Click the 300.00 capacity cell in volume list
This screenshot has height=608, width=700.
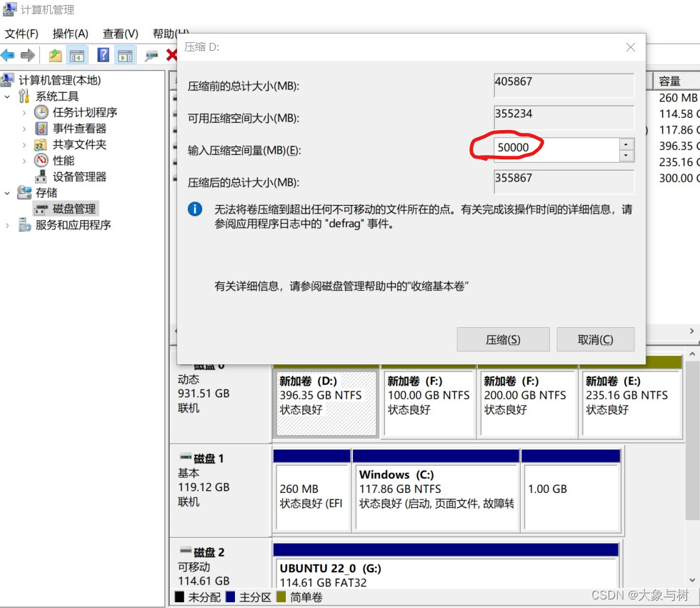pos(679,178)
